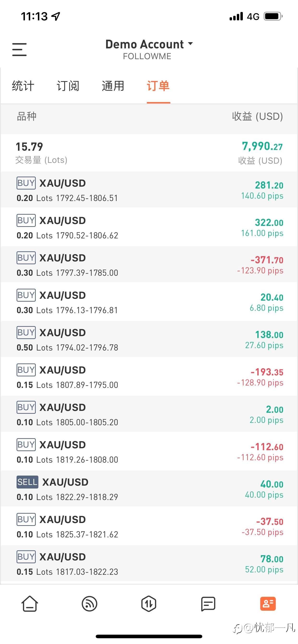
Task: Tap the 品种 column header
Action: pos(27,116)
